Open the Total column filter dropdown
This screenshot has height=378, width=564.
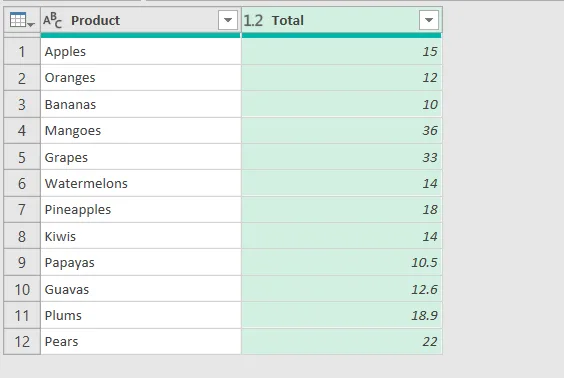(429, 20)
